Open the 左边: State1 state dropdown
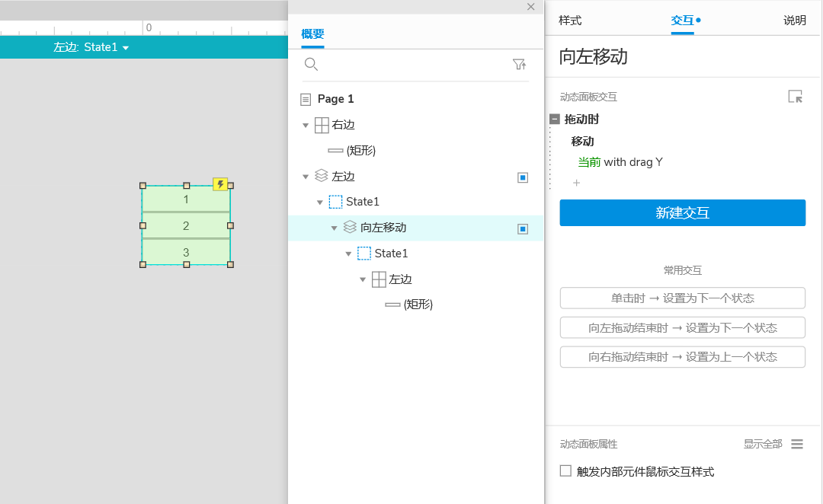 point(91,47)
